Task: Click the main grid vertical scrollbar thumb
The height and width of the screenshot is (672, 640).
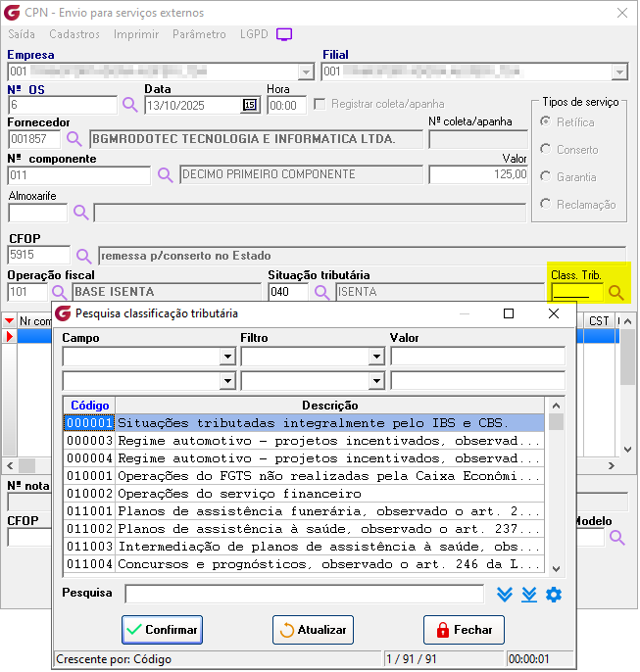Action: point(627,357)
